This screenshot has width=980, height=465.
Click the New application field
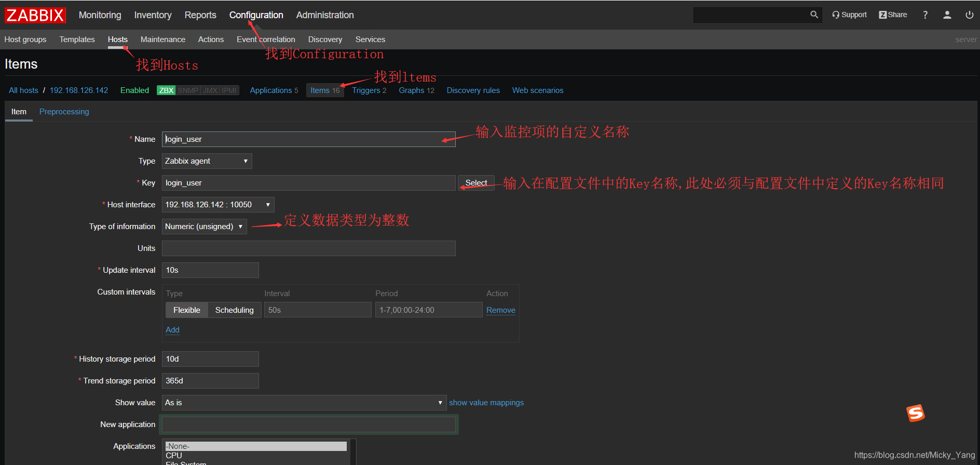(309, 424)
